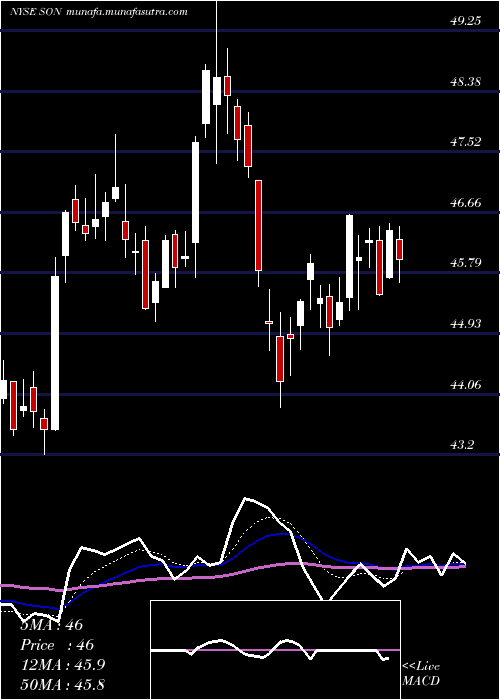
Task: Click the 50MA : 45.8 indicator value
Action: coord(63,684)
